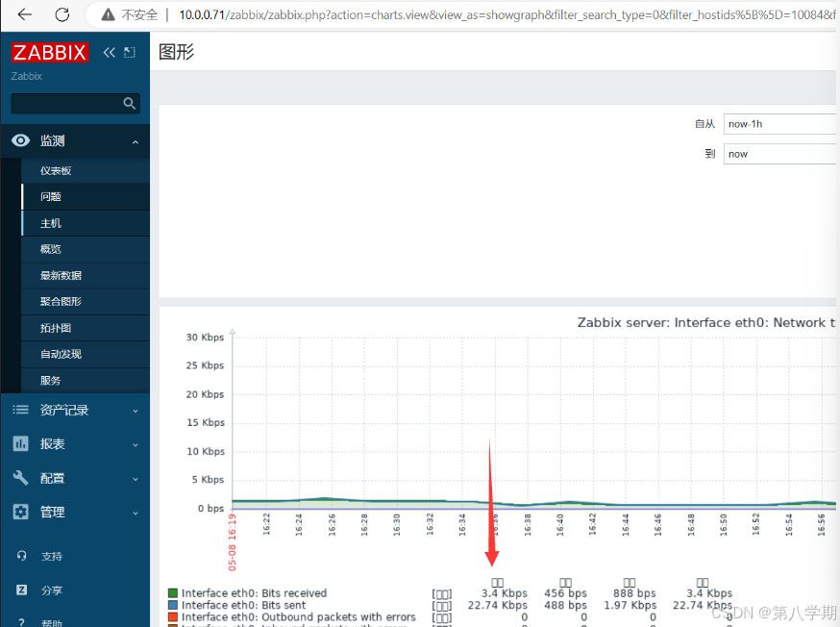Go to the 拓扑图 page
This screenshot has width=840, height=627.
56,328
